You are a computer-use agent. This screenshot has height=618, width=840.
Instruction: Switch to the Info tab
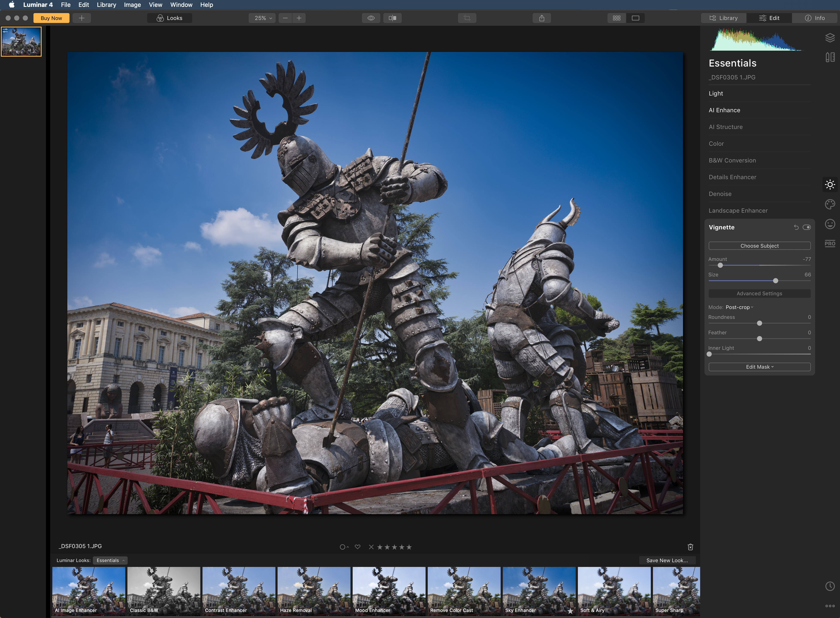(x=815, y=18)
